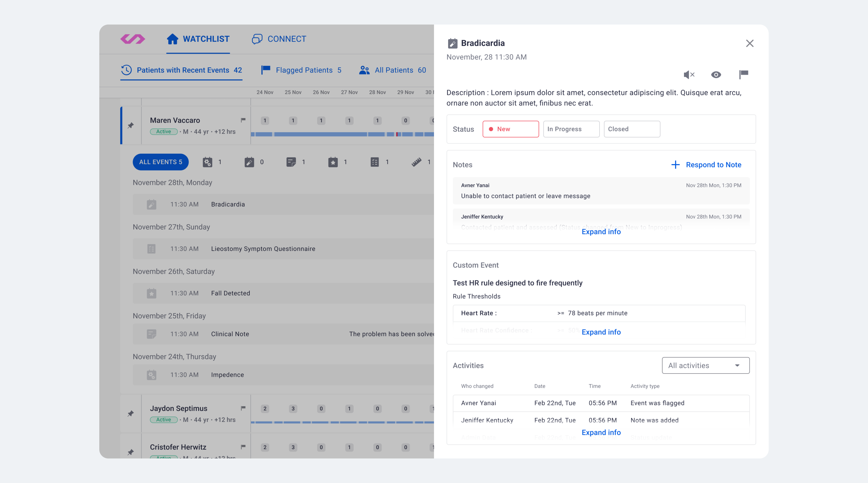Expand info in the Notes section
This screenshot has height=483, width=868.
click(601, 232)
